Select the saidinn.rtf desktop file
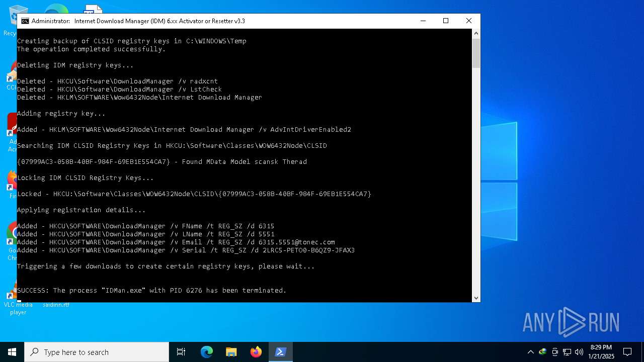The height and width of the screenshot is (362, 644). point(56,305)
